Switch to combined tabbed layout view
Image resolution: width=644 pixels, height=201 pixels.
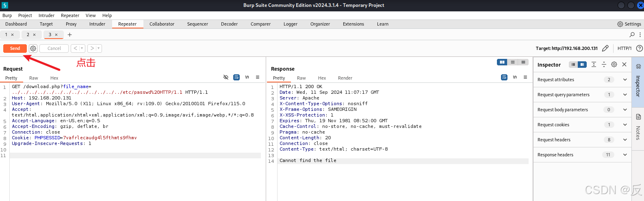tap(523, 62)
